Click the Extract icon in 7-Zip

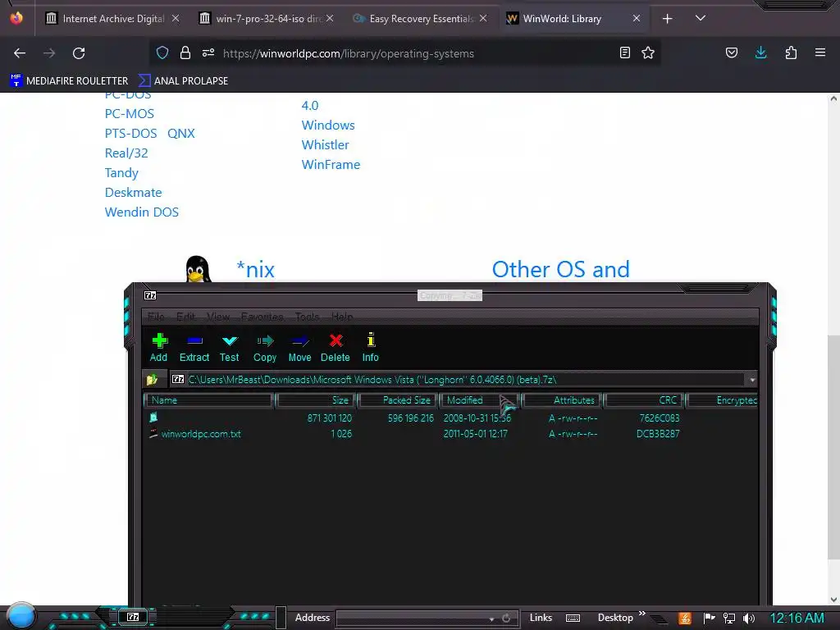[194, 348]
